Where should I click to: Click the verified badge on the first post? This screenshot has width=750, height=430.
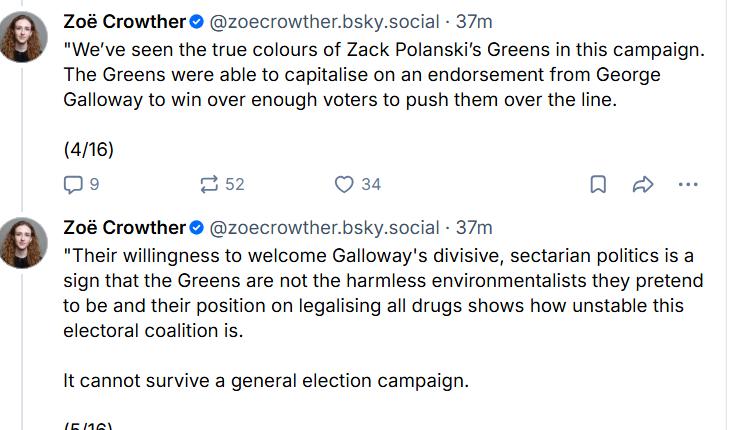[x=197, y=19]
